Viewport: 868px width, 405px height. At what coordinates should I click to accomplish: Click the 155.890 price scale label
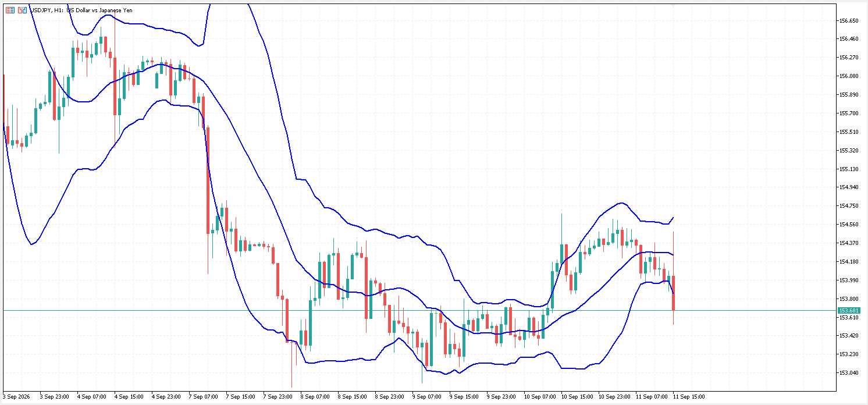pyautogui.click(x=849, y=95)
